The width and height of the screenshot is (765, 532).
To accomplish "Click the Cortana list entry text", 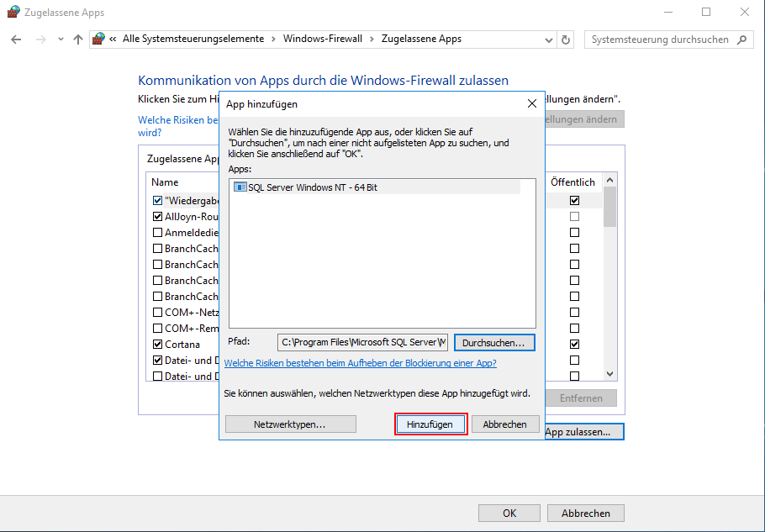I will pos(182,345).
